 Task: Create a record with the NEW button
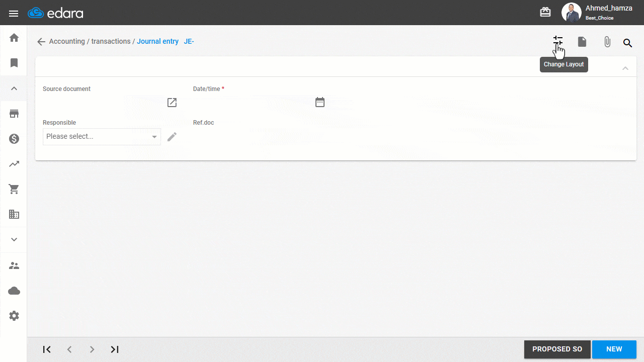click(x=614, y=349)
